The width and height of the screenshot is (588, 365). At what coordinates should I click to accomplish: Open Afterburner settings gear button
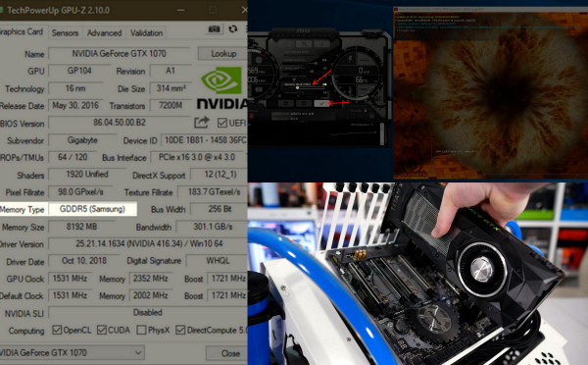286,103
